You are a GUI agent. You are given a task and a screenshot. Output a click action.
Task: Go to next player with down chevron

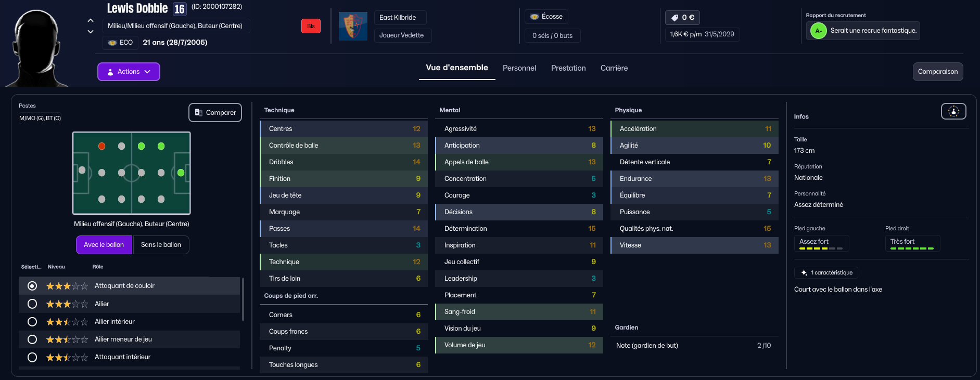click(x=91, y=32)
